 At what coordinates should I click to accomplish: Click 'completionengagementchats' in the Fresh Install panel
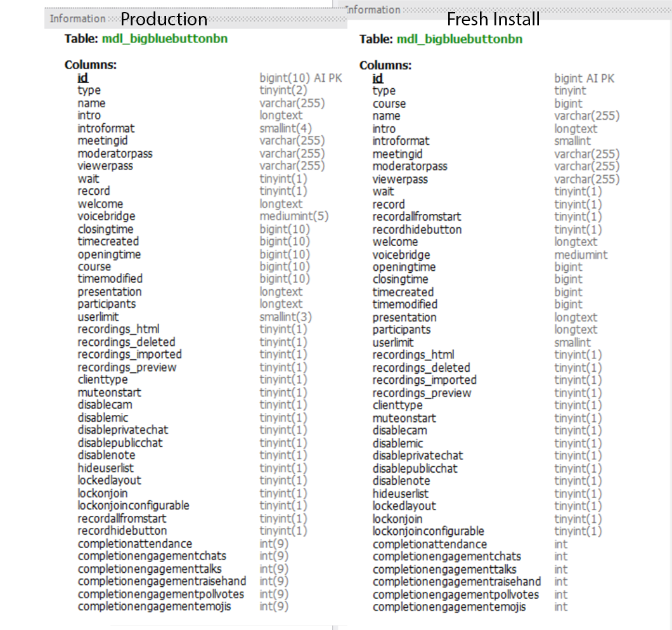coord(446,556)
